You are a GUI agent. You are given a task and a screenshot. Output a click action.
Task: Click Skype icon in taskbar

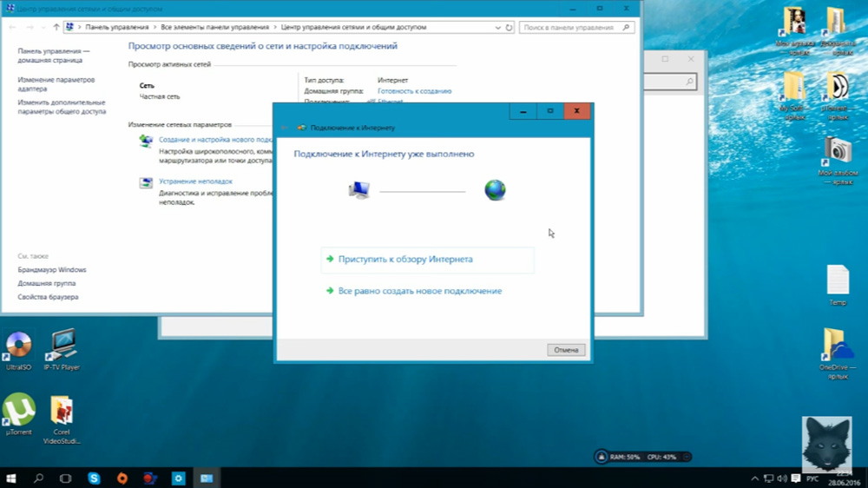click(x=94, y=478)
